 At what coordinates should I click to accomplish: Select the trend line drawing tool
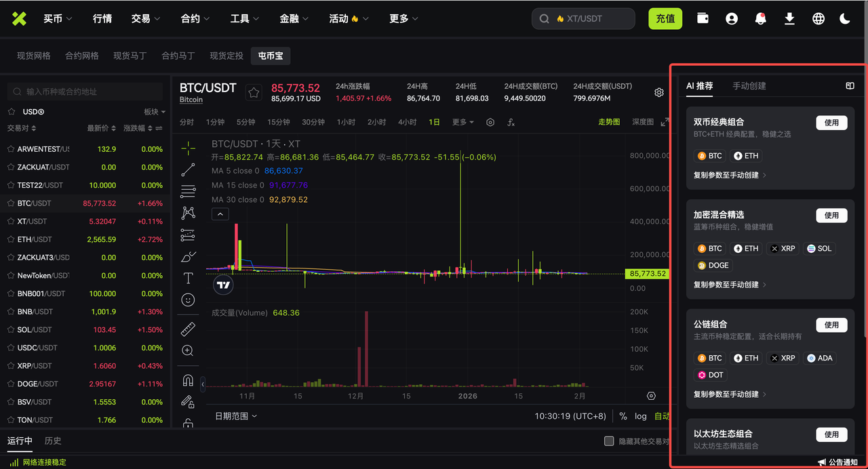point(188,169)
